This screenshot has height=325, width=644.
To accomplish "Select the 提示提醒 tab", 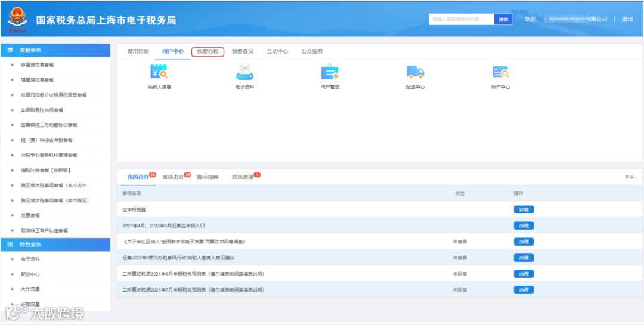I will (x=208, y=177).
